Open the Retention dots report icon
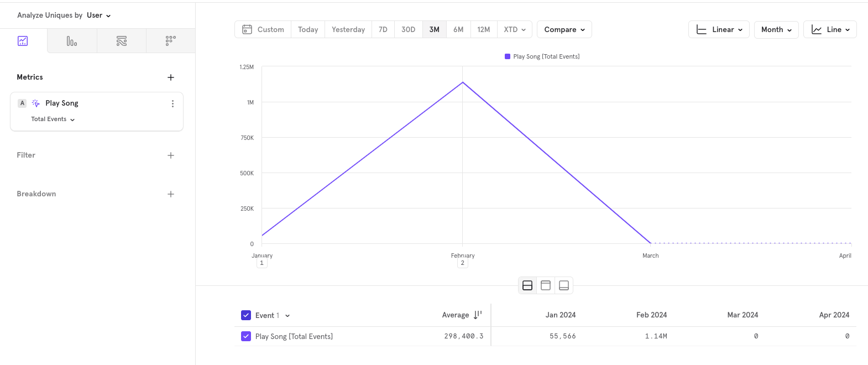This screenshot has height=365, width=868. point(171,41)
